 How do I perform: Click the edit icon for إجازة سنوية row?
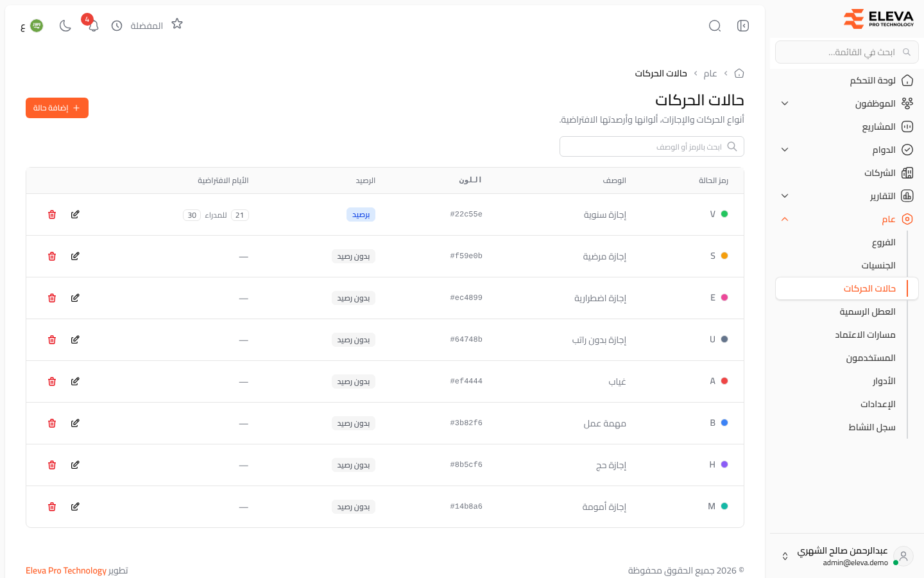pyautogui.click(x=75, y=215)
